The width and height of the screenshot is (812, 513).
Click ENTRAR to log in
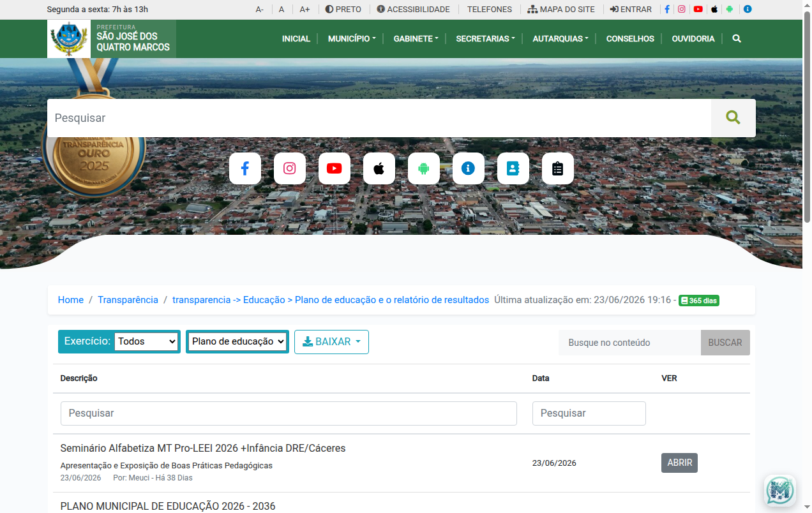pyautogui.click(x=631, y=10)
